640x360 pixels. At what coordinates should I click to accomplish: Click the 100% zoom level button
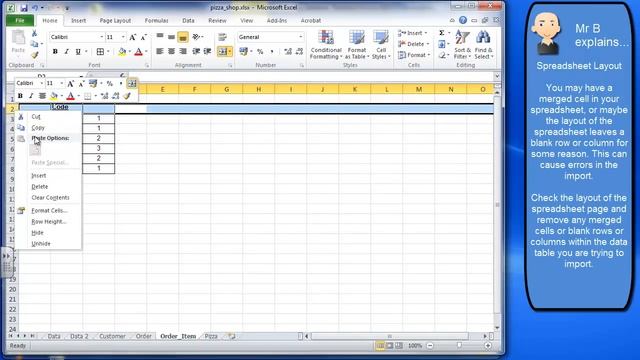coord(415,346)
